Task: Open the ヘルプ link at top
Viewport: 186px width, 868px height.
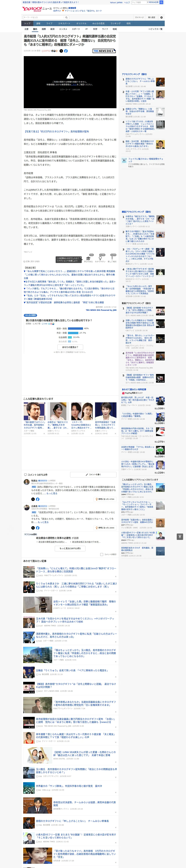Action: click(x=127, y=2)
